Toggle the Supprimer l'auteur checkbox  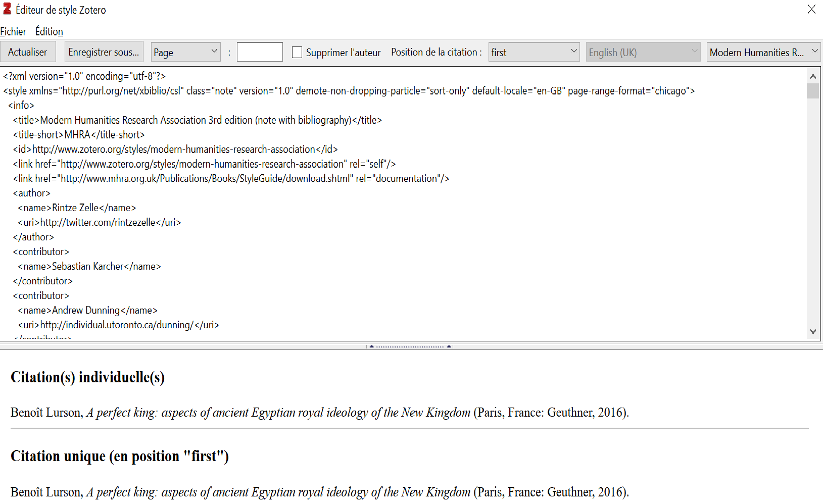coord(297,53)
